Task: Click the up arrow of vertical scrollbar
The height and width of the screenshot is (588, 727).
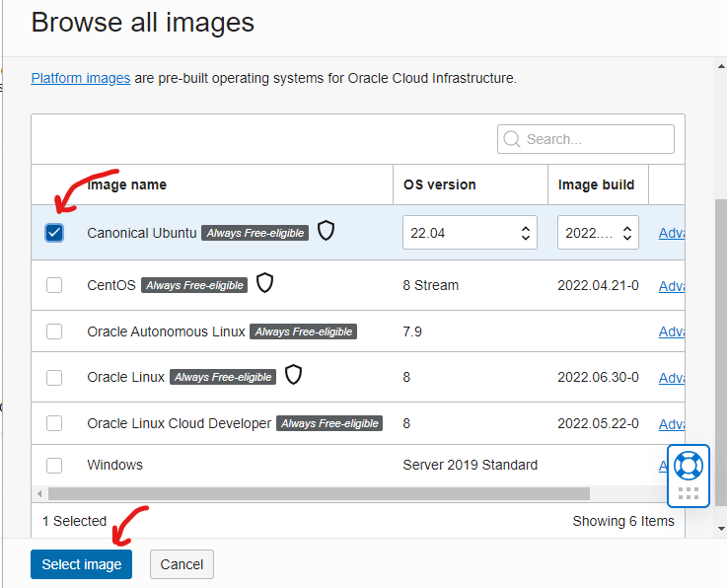Action: click(721, 66)
